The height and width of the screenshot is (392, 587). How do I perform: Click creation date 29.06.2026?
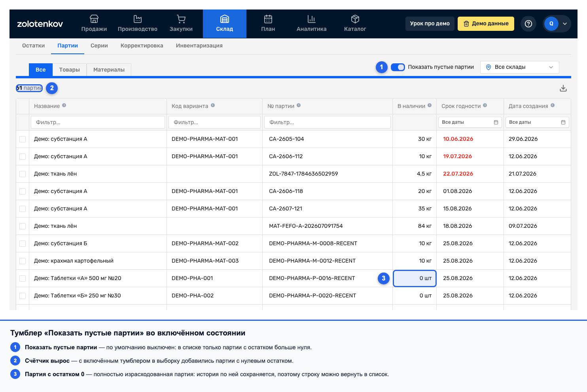pos(523,139)
